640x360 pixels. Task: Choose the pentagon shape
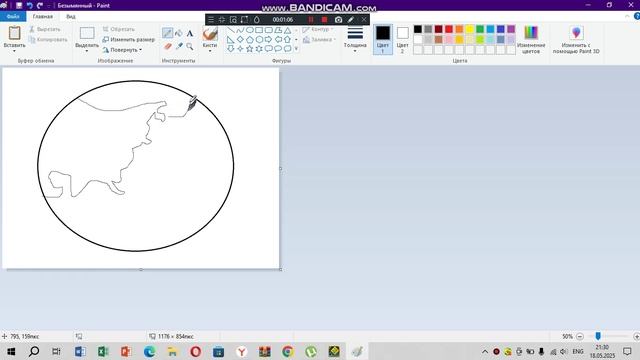(x=249, y=40)
